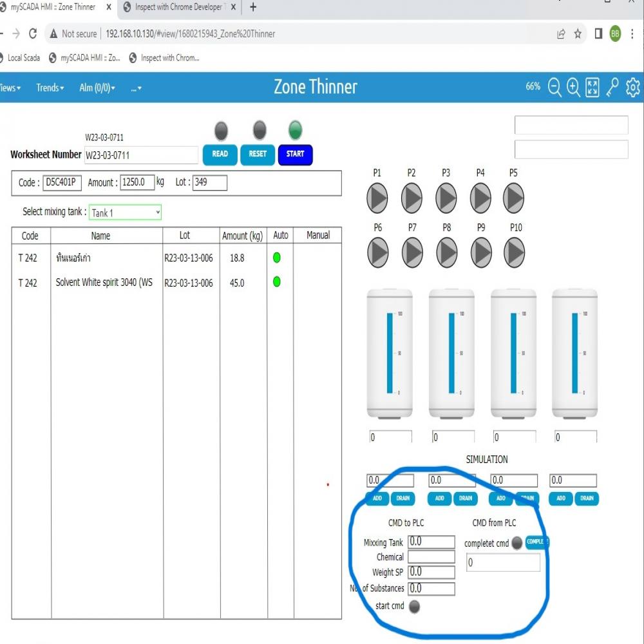Image resolution: width=644 pixels, height=644 pixels.
Task: Bookmark this page with star icon
Action: (578, 33)
